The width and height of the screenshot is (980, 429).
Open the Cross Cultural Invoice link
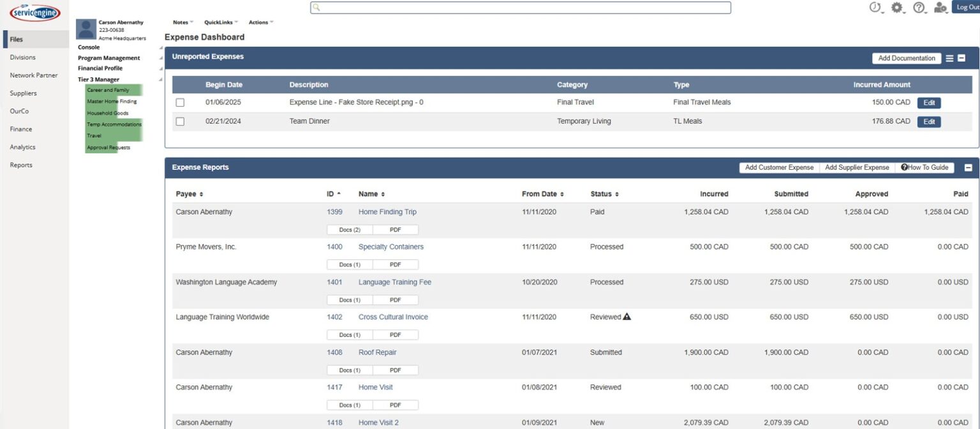pos(393,317)
